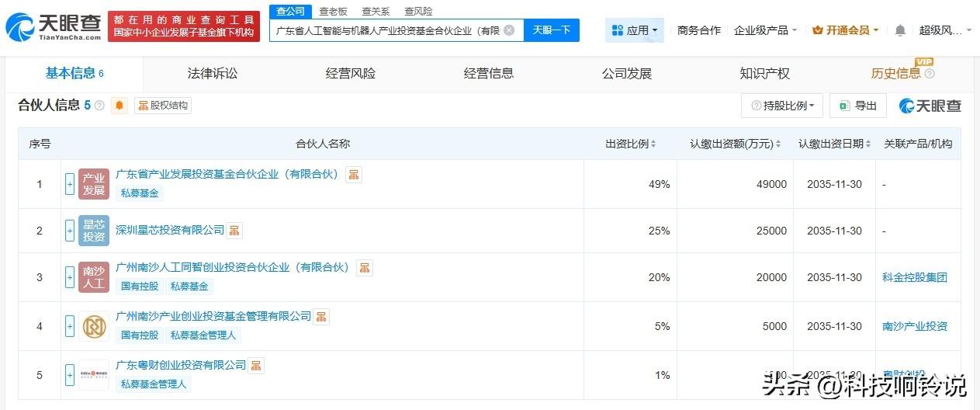980x410 pixels.
Task: Click the 南沙人工 company logo thumbnail
Action: 94,277
